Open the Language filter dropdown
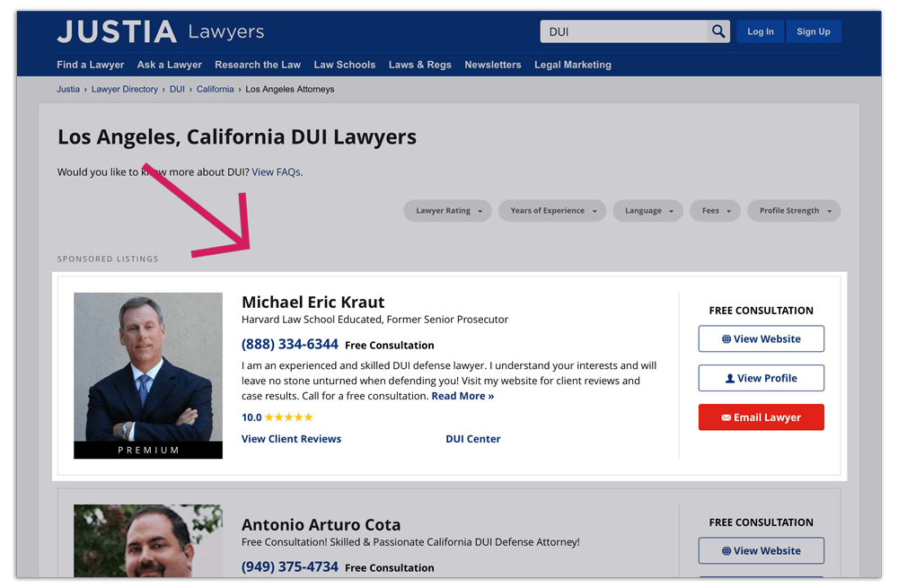This screenshot has width=898, height=588. pos(647,211)
